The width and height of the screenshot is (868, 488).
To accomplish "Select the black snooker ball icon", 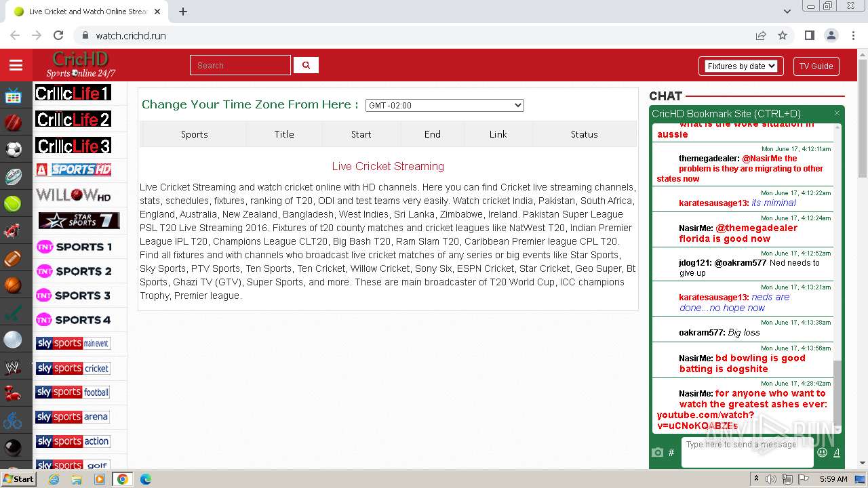I will click(x=13, y=448).
